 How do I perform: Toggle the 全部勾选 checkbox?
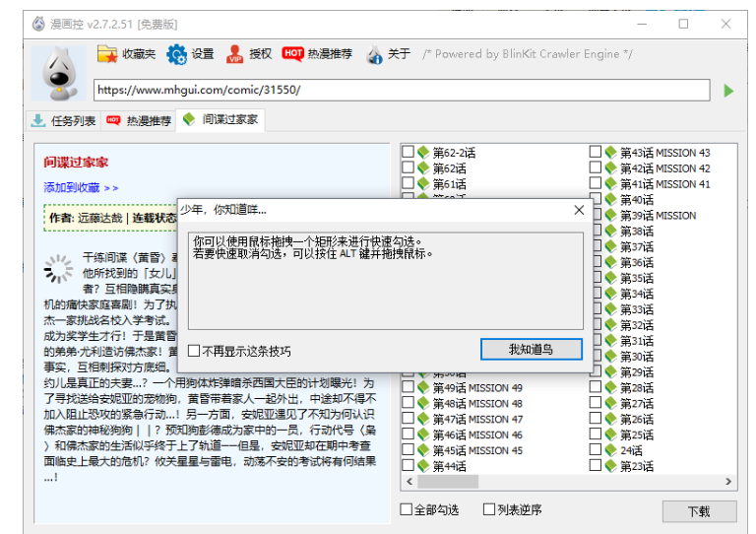[407, 509]
